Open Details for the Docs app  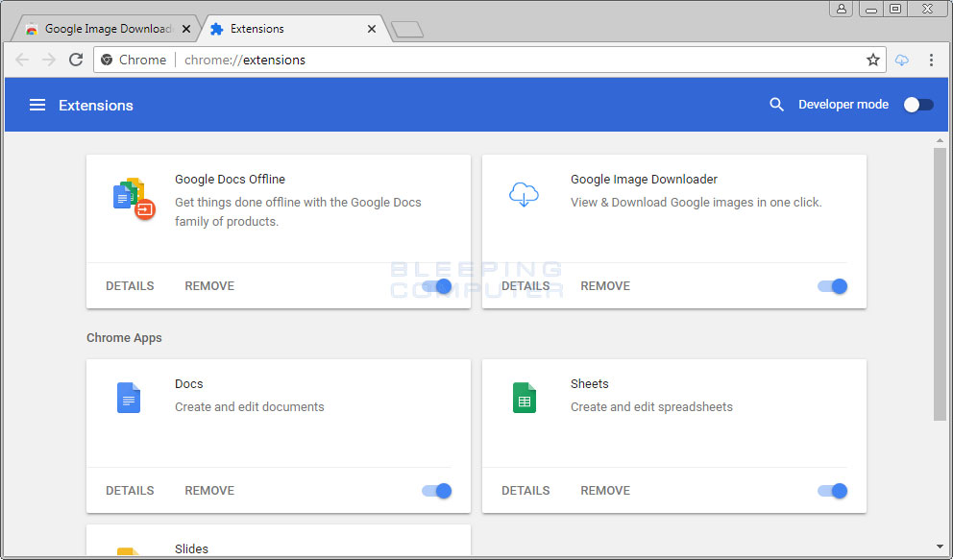(x=130, y=491)
